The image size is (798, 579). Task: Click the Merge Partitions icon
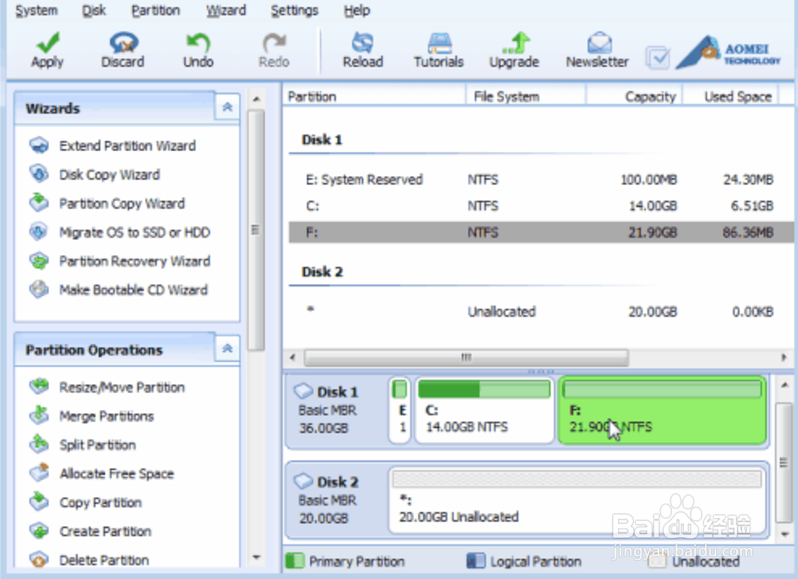click(x=39, y=415)
